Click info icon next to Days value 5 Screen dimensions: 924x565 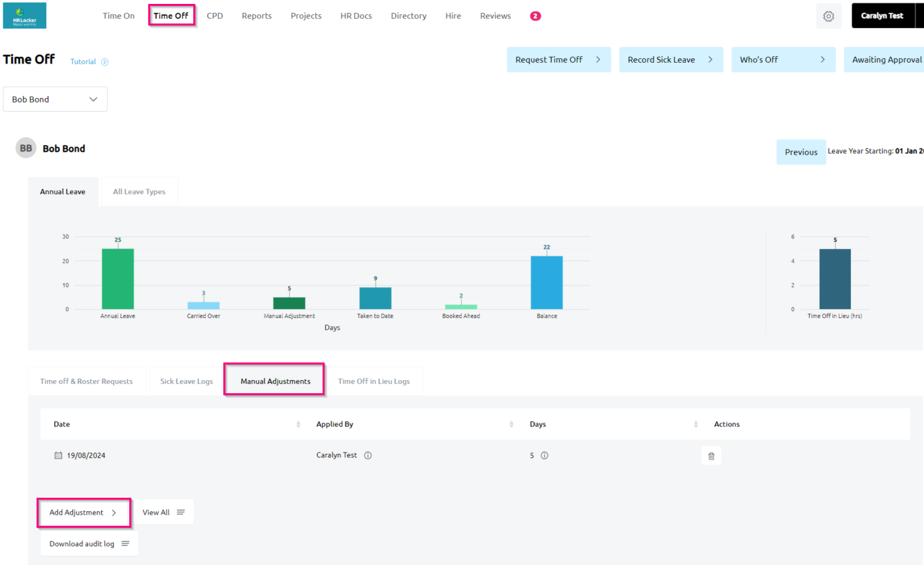(x=545, y=456)
